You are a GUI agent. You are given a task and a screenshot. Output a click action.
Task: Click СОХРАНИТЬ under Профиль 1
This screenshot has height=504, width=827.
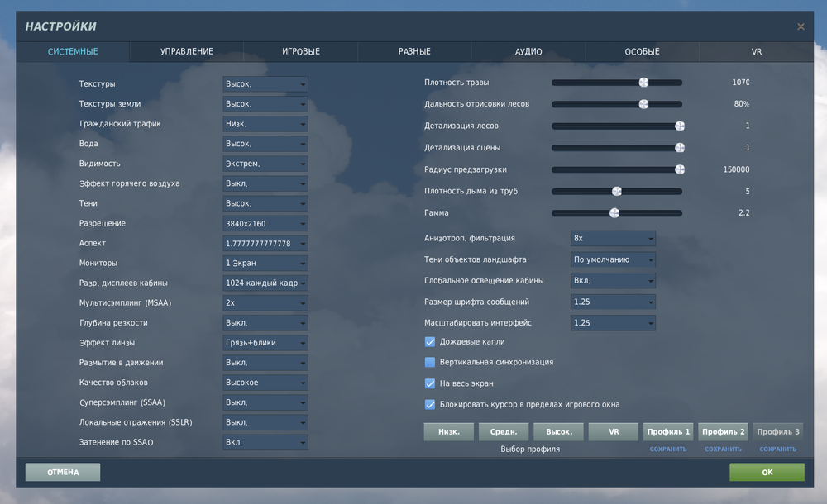[668, 449]
